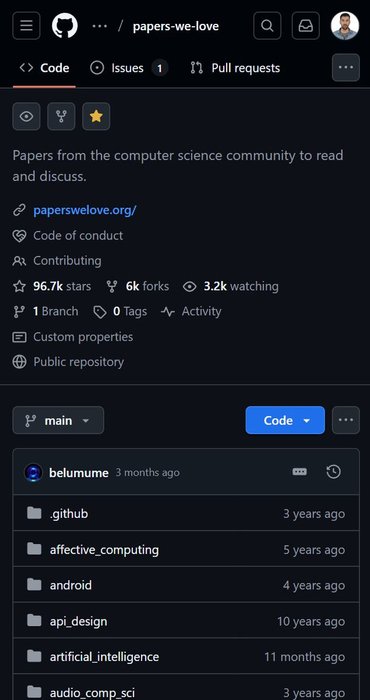Toggle the watch eye button
Viewport: 370px width, 700px height.
coord(26,117)
